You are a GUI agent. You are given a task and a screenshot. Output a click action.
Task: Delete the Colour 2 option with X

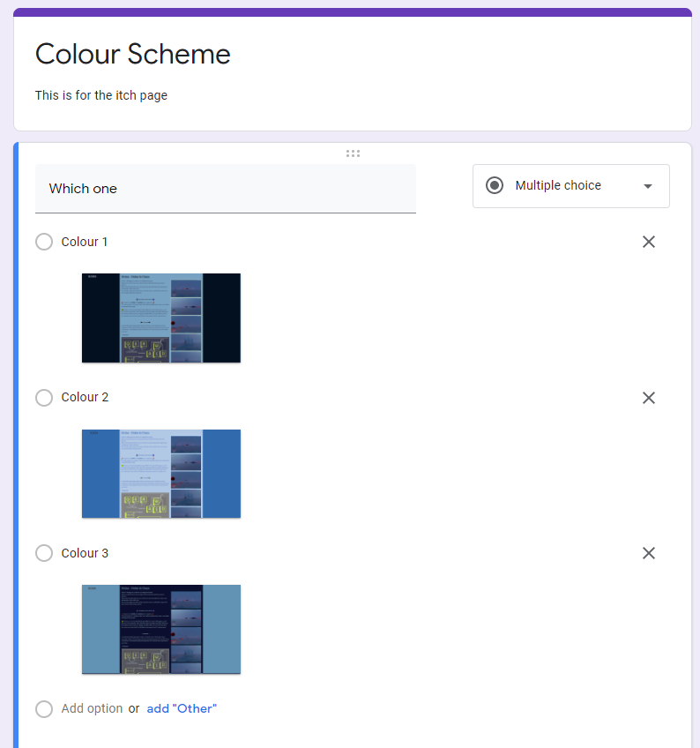click(x=649, y=398)
